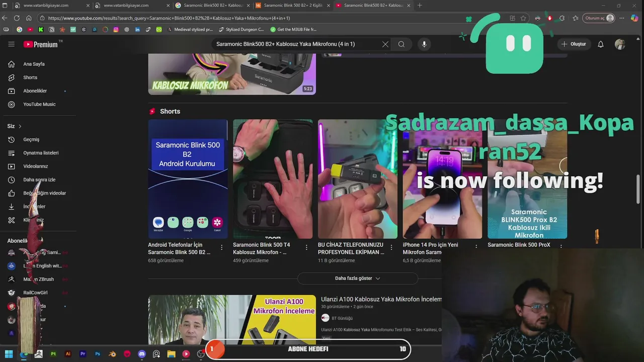Open Ulanzi A100 Kablosuz Yaka Mikrofon video title
The width and height of the screenshot is (644, 362).
[381, 299]
